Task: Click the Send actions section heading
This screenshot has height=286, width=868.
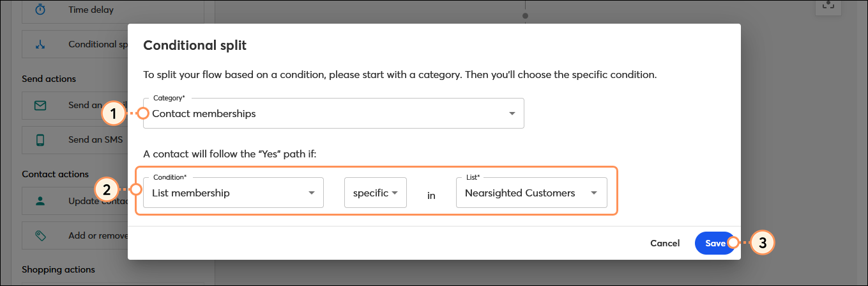Action: 49,79
